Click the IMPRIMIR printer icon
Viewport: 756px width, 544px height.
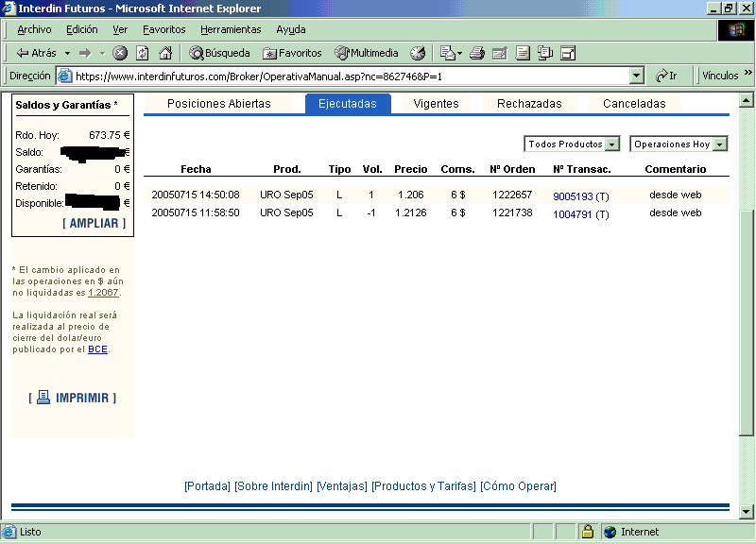[x=43, y=397]
